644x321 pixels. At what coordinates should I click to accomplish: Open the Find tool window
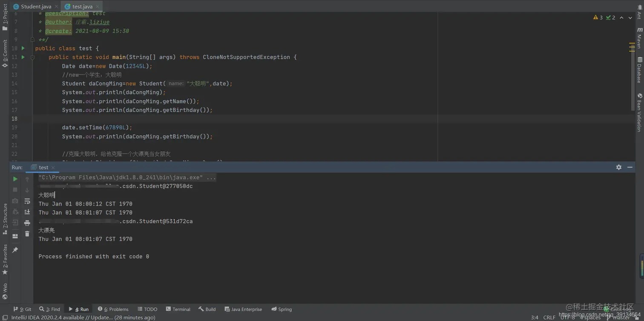coord(49,309)
